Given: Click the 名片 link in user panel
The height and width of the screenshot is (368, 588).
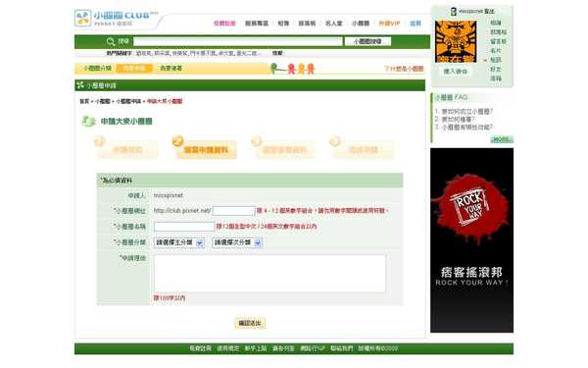Looking at the screenshot, I should (496, 51).
